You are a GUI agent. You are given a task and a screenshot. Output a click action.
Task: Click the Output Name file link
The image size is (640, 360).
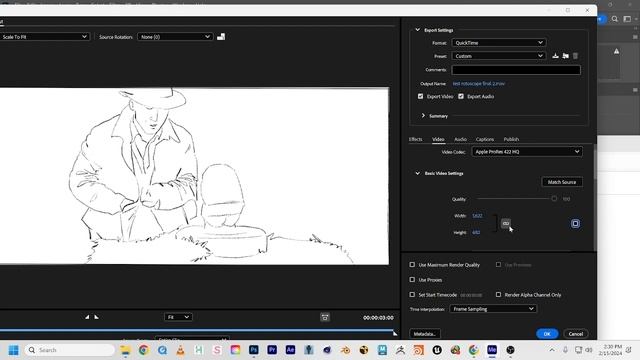pyautogui.click(x=478, y=83)
